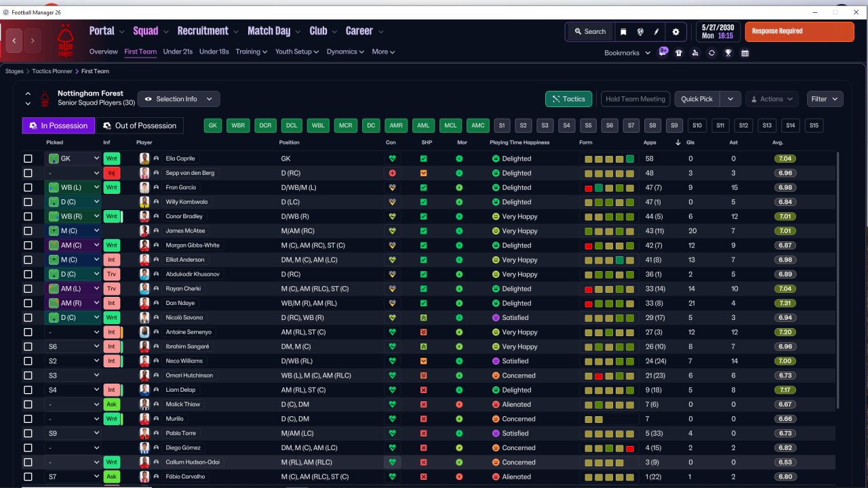Viewport: 868px width, 488px height.
Task: Go forward with the right arrow
Action: tap(32, 41)
